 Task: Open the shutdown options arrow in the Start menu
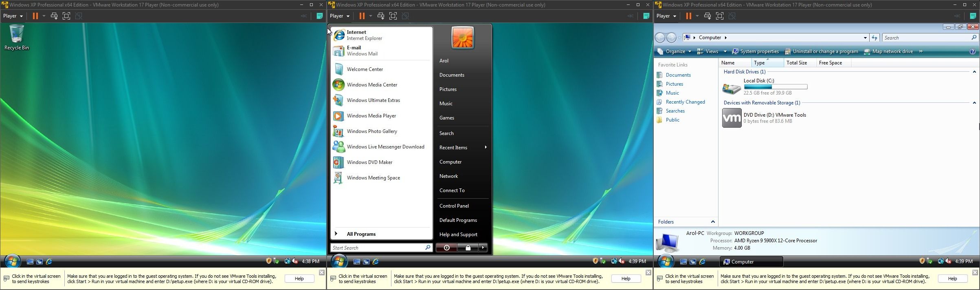483,248
